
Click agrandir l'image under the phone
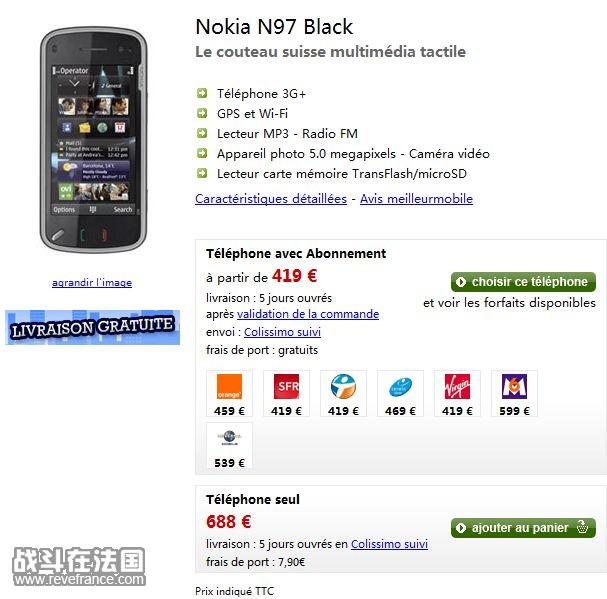pos(92,282)
